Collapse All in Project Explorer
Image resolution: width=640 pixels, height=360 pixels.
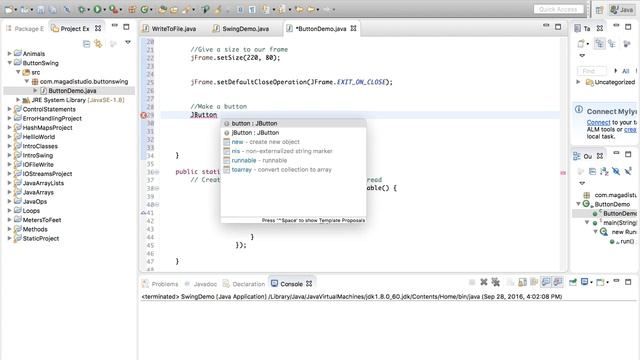pyautogui.click(x=86, y=44)
